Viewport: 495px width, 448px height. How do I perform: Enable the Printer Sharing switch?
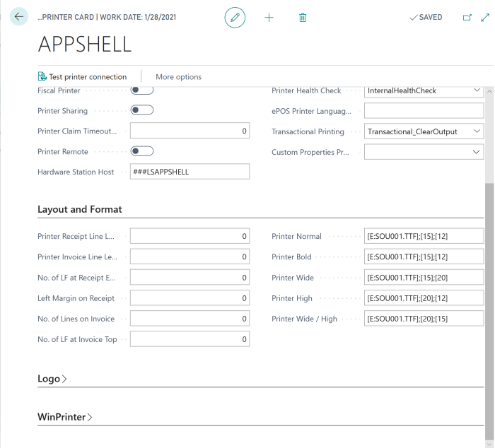pyautogui.click(x=142, y=110)
